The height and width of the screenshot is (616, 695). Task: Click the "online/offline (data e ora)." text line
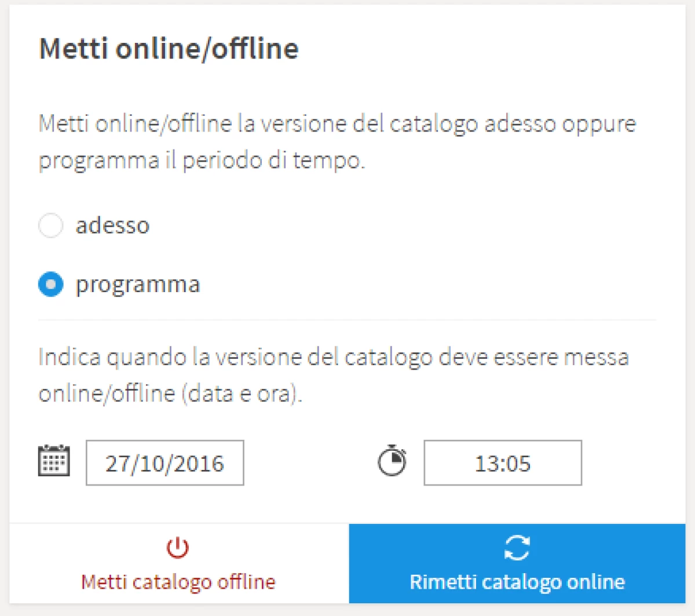pos(170,394)
